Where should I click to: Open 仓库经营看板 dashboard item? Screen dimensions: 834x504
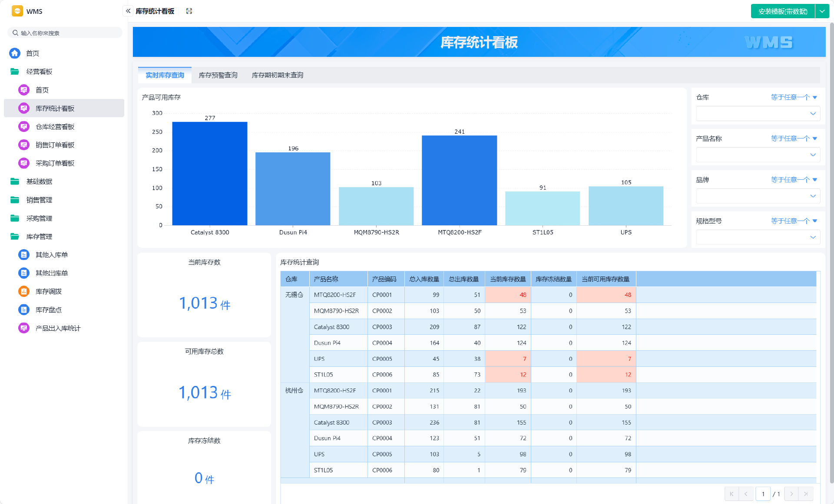(x=55, y=127)
